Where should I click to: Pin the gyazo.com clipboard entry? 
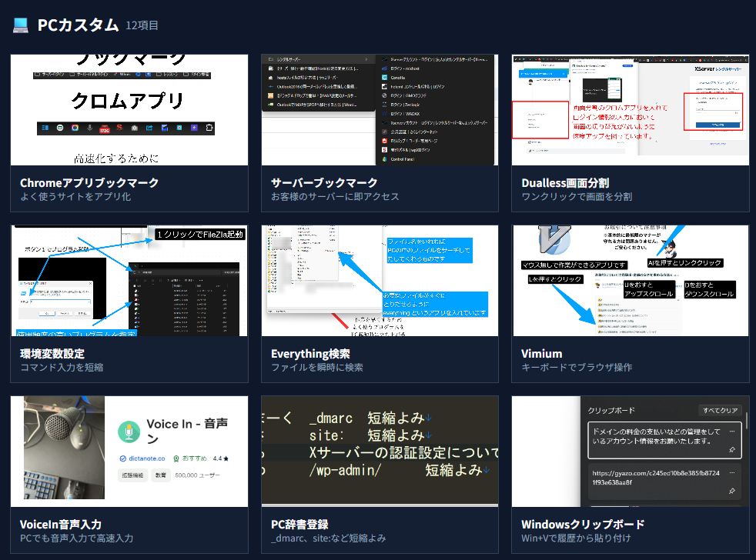click(733, 490)
